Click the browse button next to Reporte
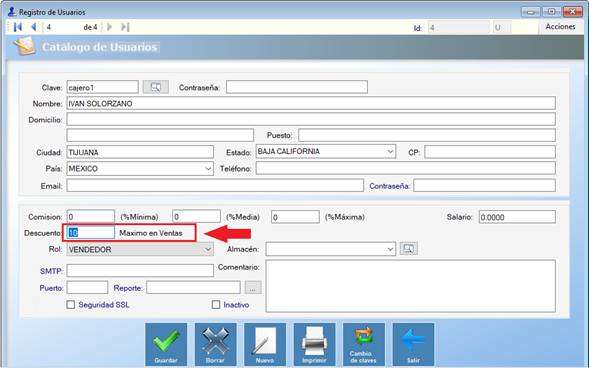 coord(253,288)
